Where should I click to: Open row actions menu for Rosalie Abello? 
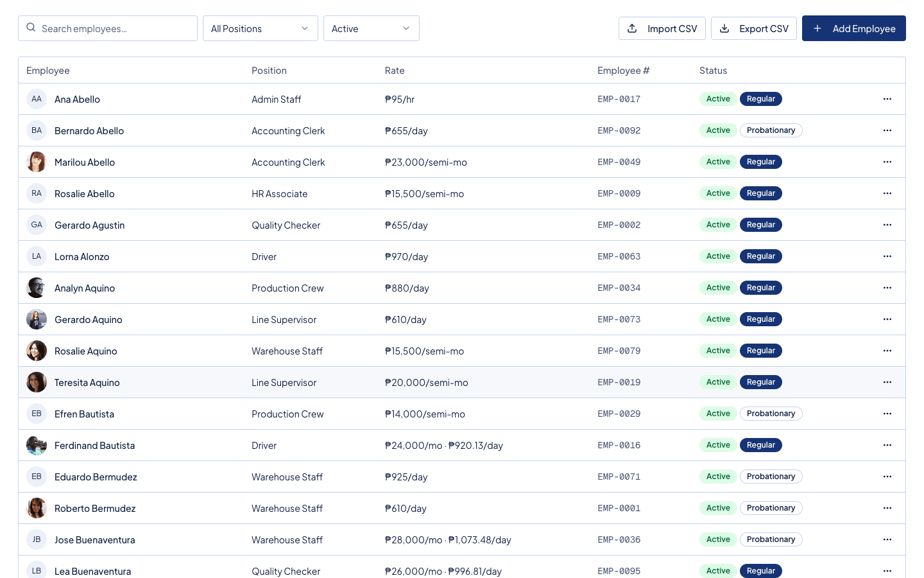click(x=887, y=193)
